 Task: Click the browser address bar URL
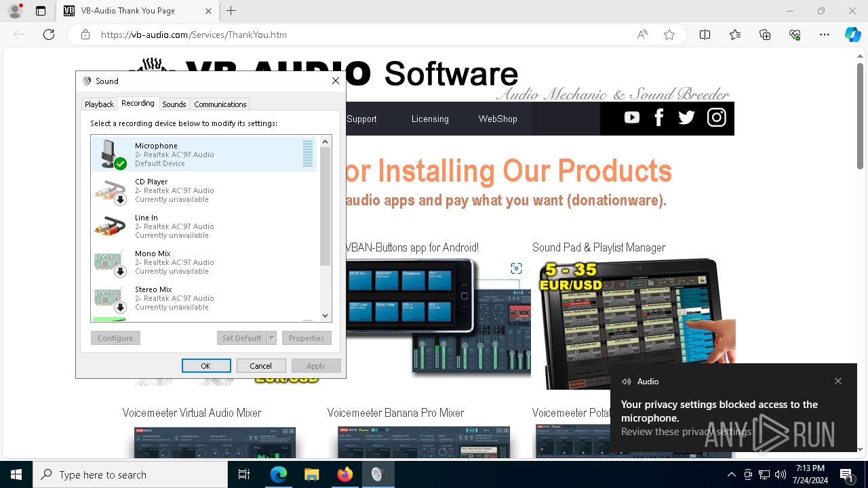point(193,35)
